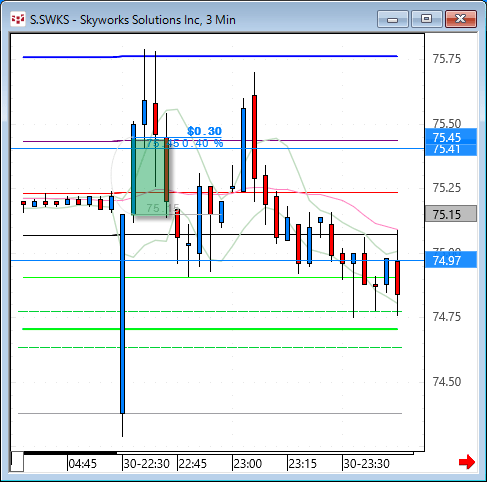This screenshot has height=482, width=487.
Task: Click the red arrow at bottom right
Action: pyautogui.click(x=467, y=462)
